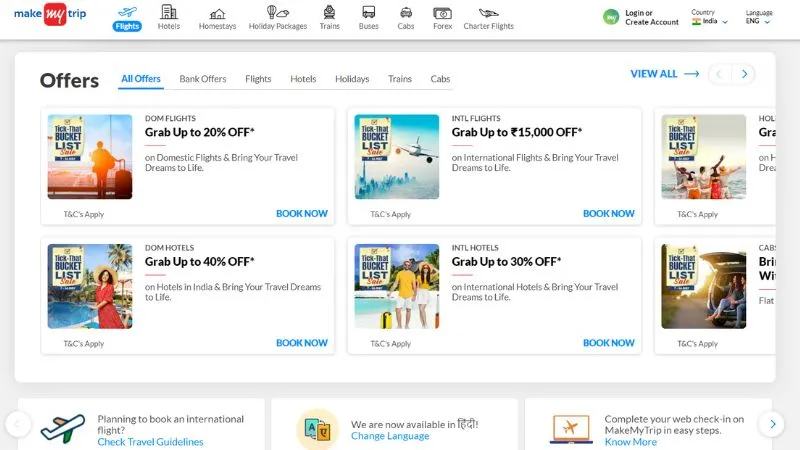Click BOOK NOW on the INTL FLIGHTS offer
800x450 pixels.
(x=609, y=214)
